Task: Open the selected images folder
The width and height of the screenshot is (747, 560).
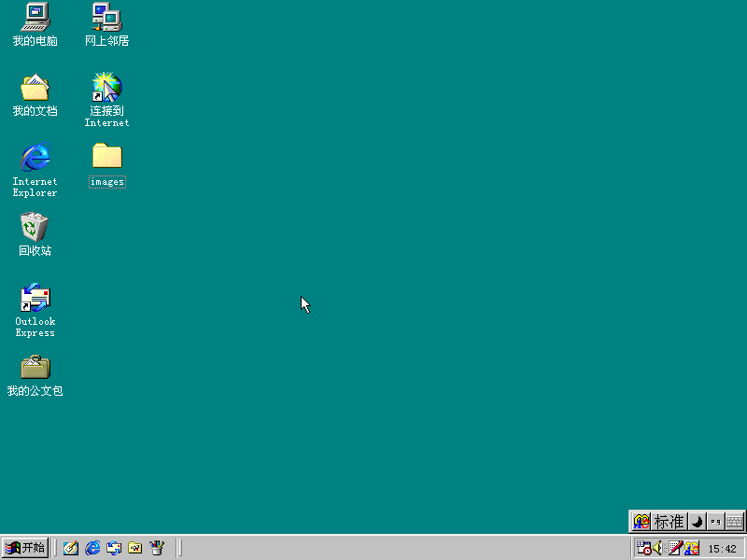Action: click(x=106, y=161)
